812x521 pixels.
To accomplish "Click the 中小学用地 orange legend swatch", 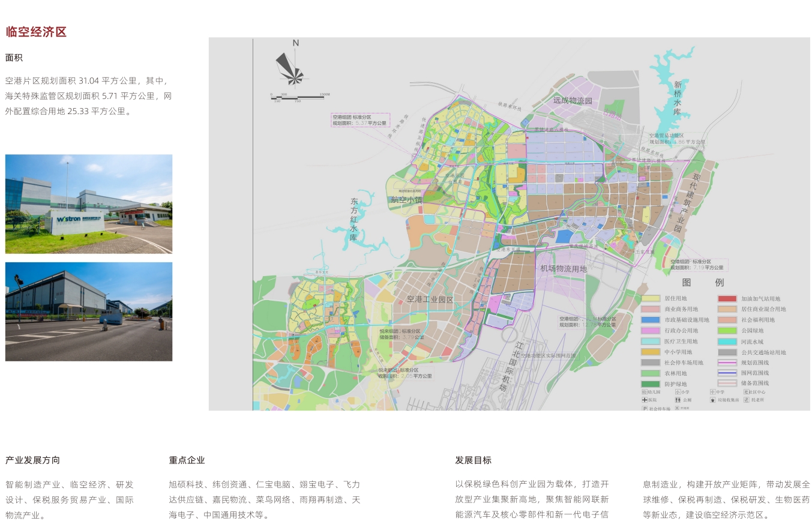I will 651,352.
